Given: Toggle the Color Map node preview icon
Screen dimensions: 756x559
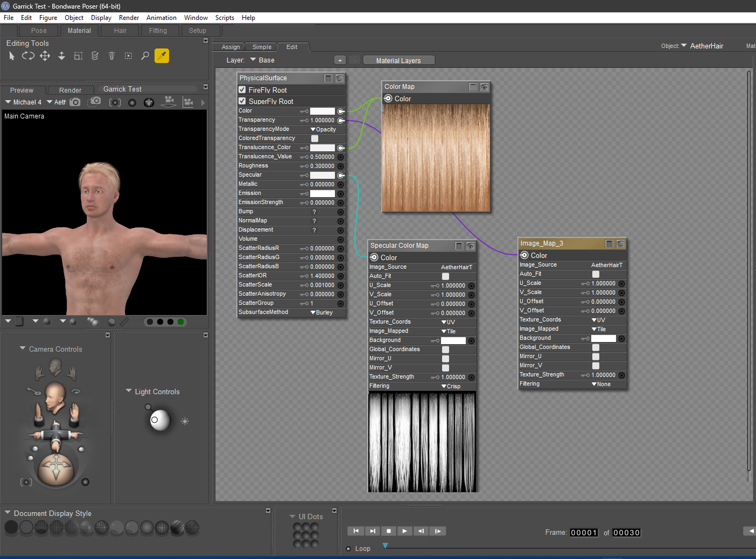Looking at the screenshot, I should pyautogui.click(x=484, y=87).
